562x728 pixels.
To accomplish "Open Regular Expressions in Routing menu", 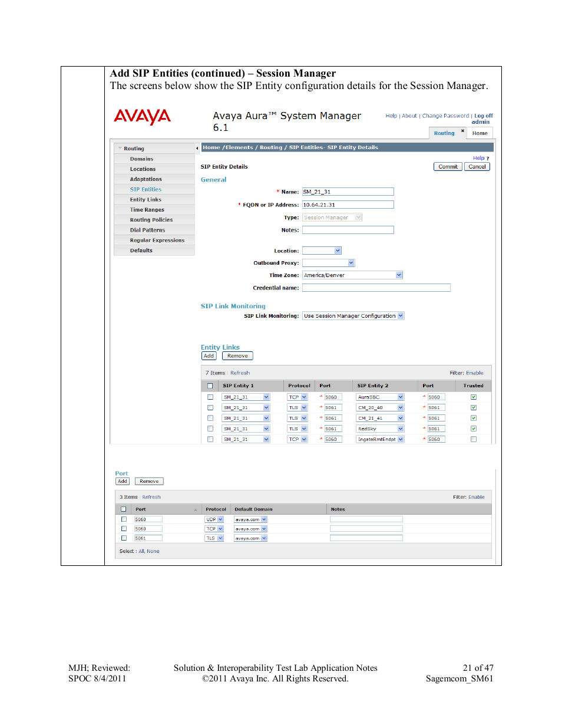I will click(157, 241).
